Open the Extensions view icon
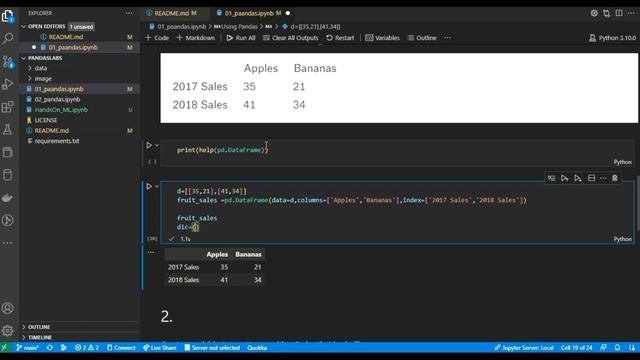This screenshot has width=640, height=360. 7,107
